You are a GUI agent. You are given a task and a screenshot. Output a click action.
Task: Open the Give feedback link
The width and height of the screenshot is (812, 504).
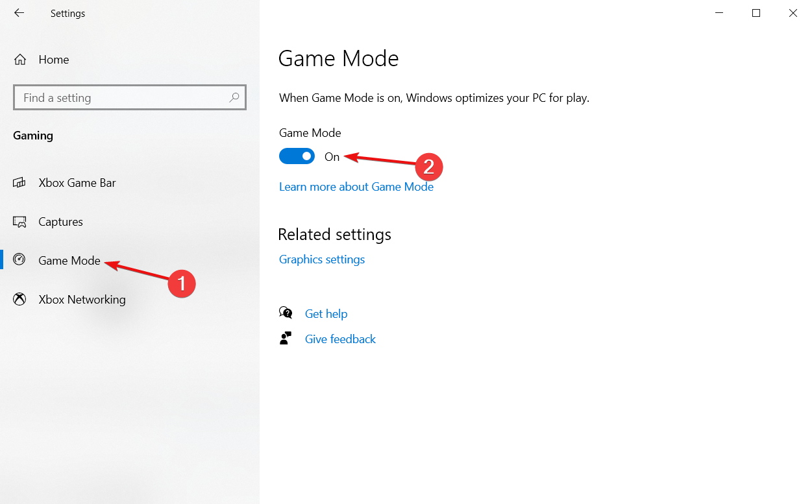[x=340, y=339]
